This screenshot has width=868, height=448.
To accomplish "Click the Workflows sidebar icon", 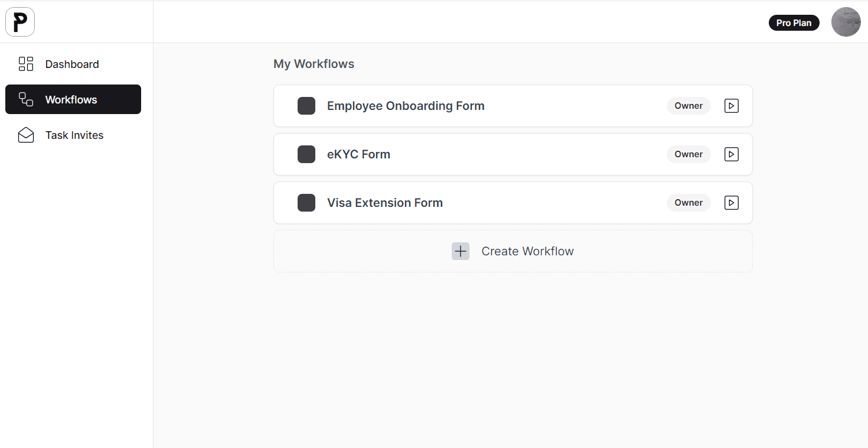I will tap(26, 99).
